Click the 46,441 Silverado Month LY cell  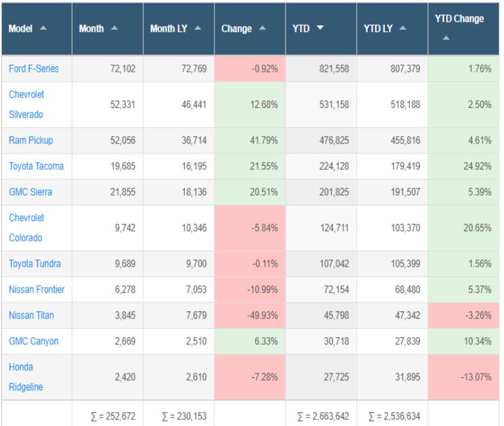click(179, 105)
